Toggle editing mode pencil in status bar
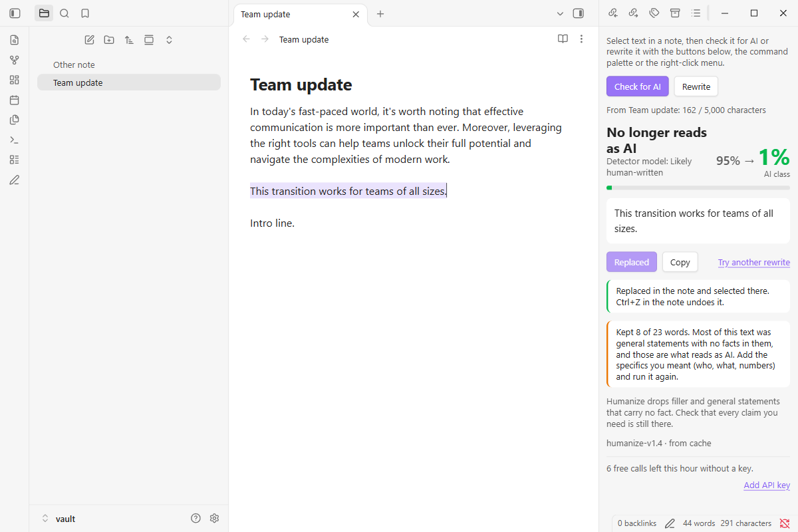Image resolution: width=798 pixels, height=532 pixels. click(x=670, y=523)
